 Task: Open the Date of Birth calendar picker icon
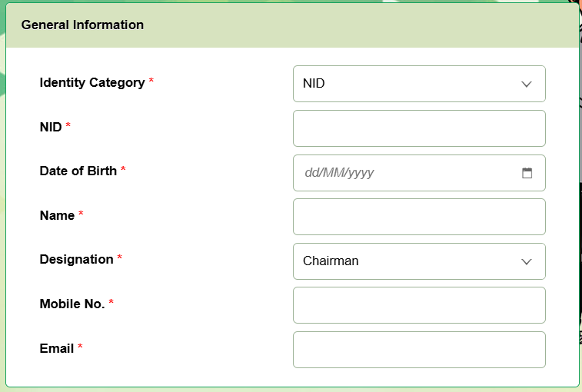coord(527,173)
